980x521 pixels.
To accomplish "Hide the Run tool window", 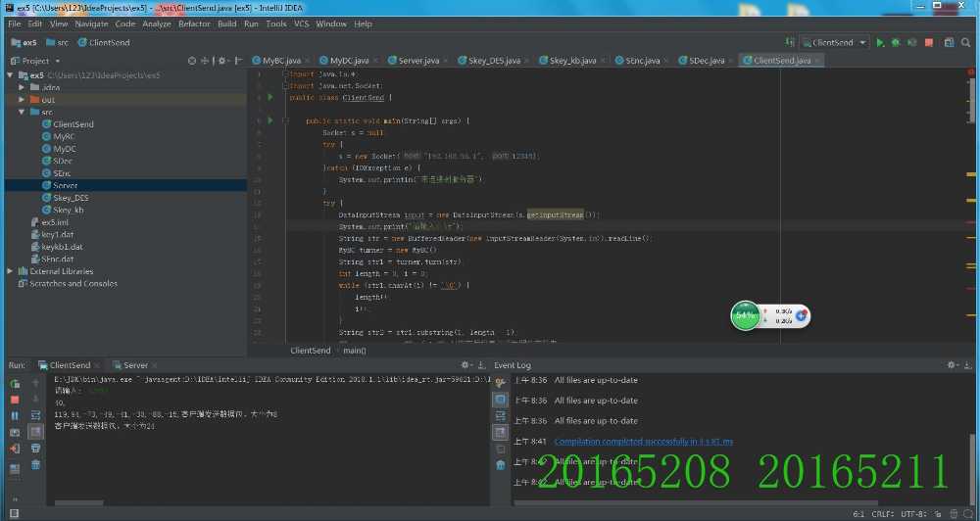I will tap(482, 365).
